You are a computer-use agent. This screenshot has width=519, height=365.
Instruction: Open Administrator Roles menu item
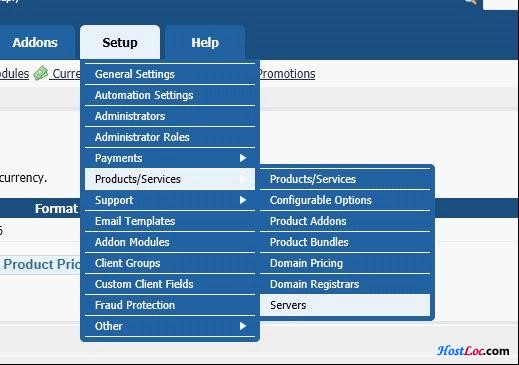click(x=170, y=137)
